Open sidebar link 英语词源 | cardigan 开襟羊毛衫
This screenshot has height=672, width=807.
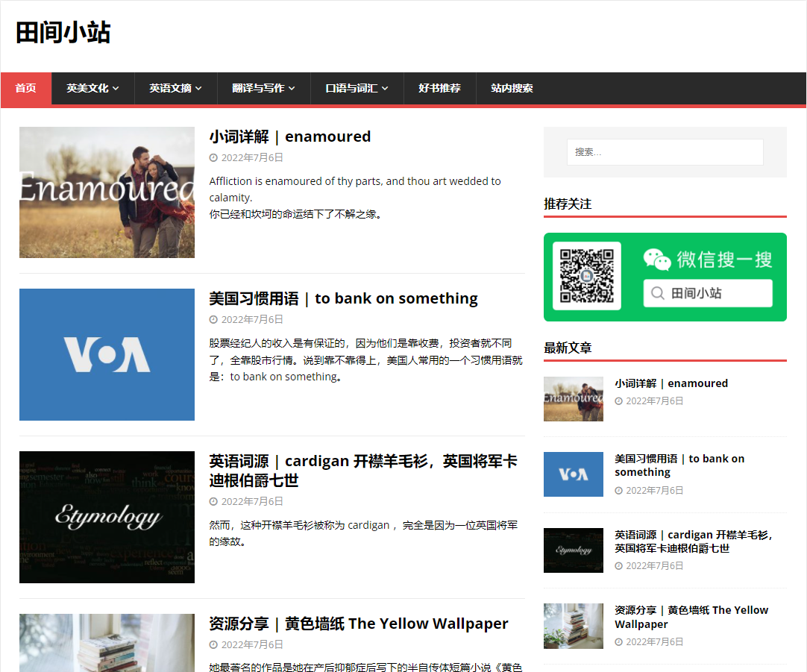pos(693,541)
